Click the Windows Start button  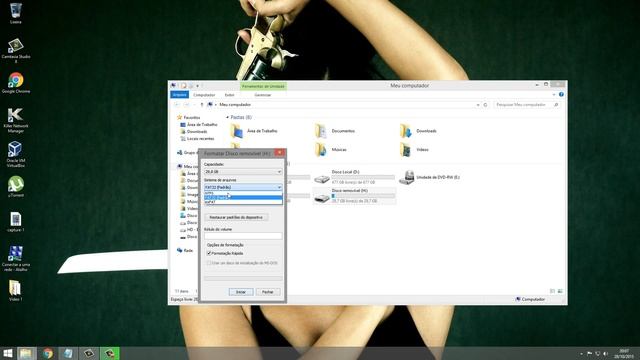[x=8, y=353]
